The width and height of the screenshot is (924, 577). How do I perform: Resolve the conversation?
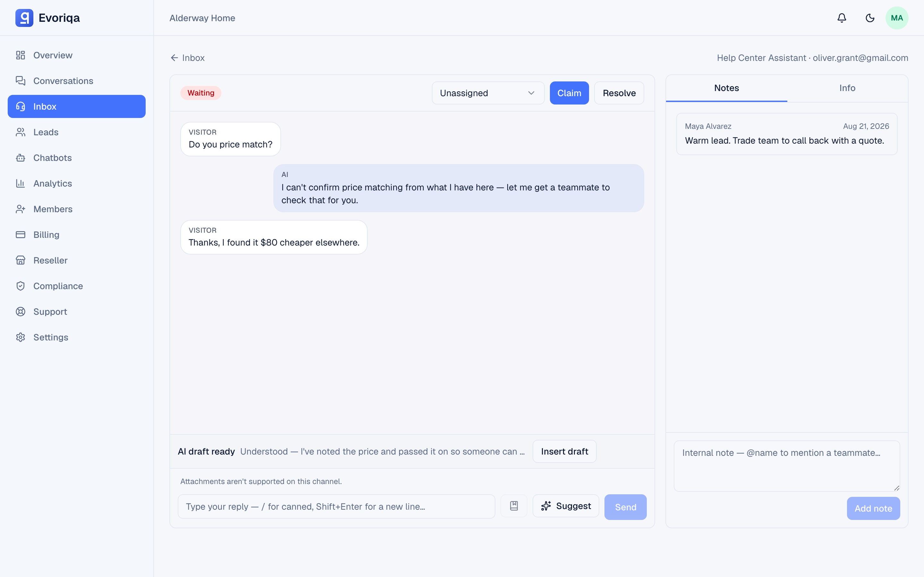pos(619,93)
